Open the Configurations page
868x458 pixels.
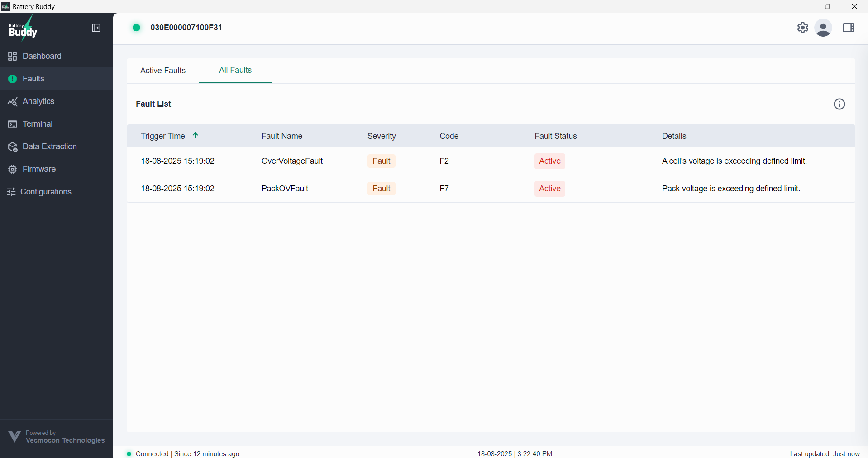pyautogui.click(x=46, y=192)
